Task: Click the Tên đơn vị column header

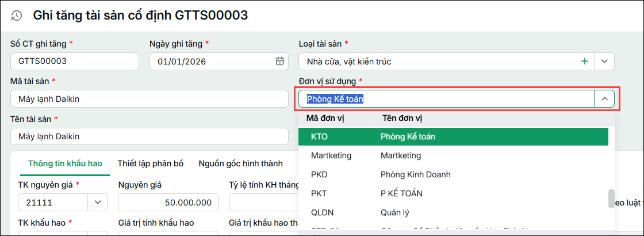Action: coord(402,119)
